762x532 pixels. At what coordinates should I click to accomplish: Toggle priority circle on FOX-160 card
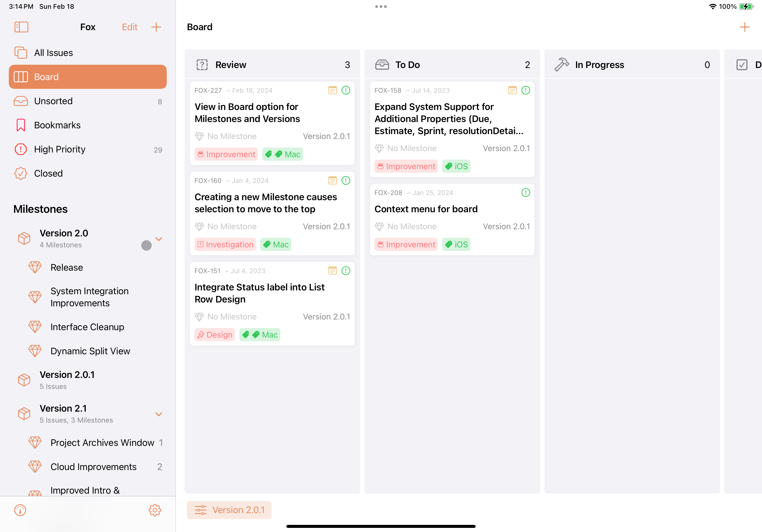pos(346,180)
